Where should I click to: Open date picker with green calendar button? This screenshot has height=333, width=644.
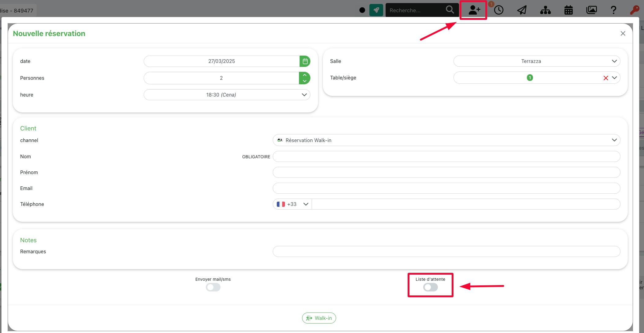click(305, 61)
